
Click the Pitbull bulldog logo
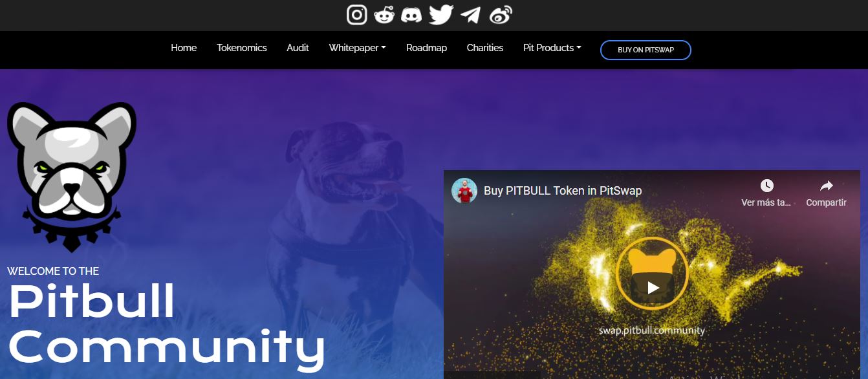point(72,177)
